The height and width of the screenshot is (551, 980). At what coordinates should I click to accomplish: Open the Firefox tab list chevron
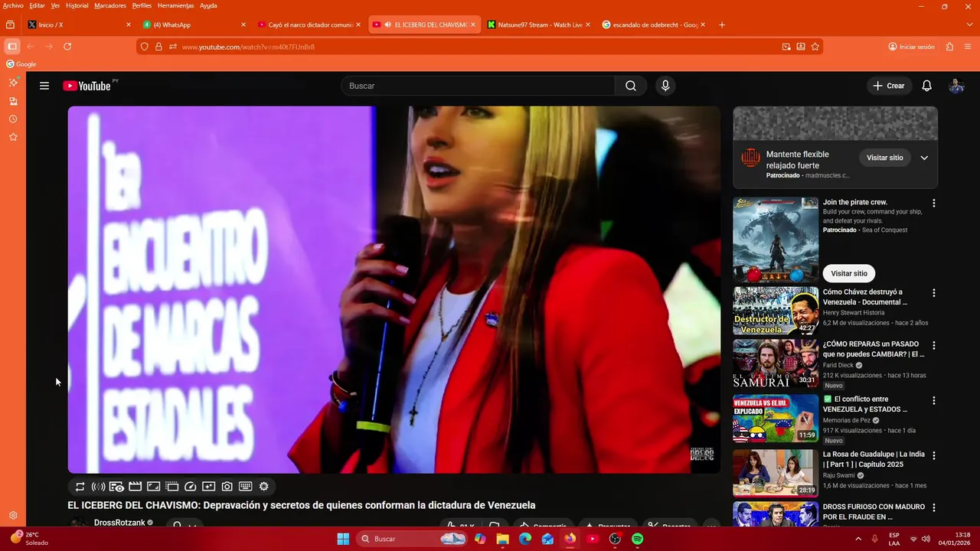coord(970,24)
